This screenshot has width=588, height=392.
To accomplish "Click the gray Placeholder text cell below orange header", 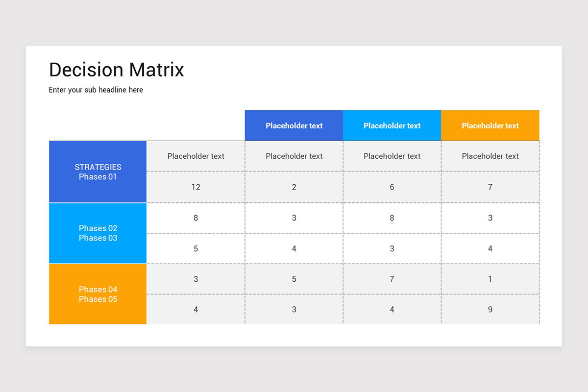I will click(x=490, y=156).
